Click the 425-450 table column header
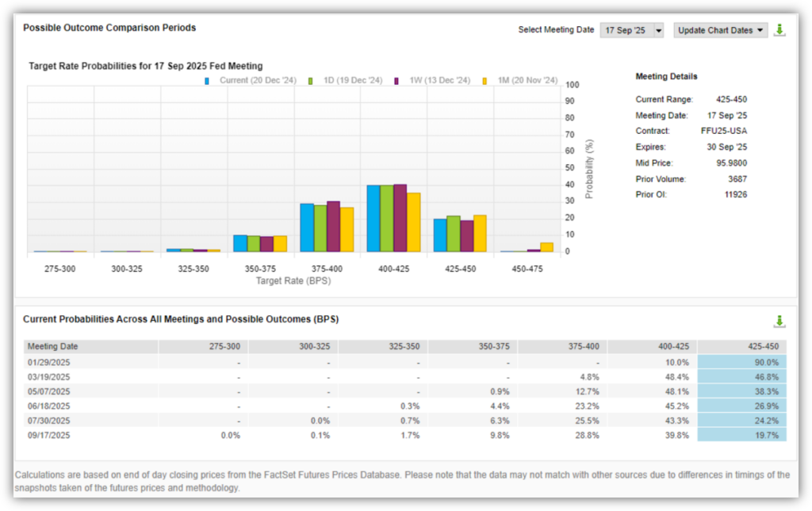 coord(742,346)
